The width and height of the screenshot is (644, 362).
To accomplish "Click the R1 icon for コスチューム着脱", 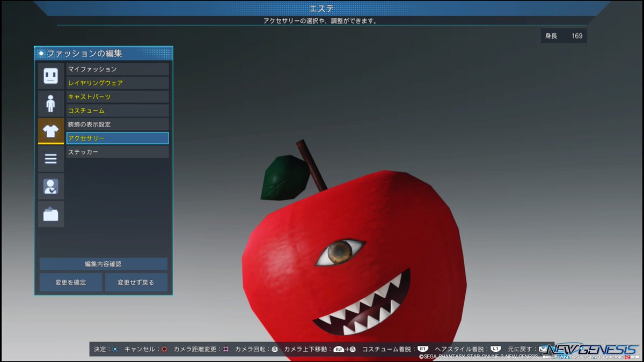I will pos(423,349).
